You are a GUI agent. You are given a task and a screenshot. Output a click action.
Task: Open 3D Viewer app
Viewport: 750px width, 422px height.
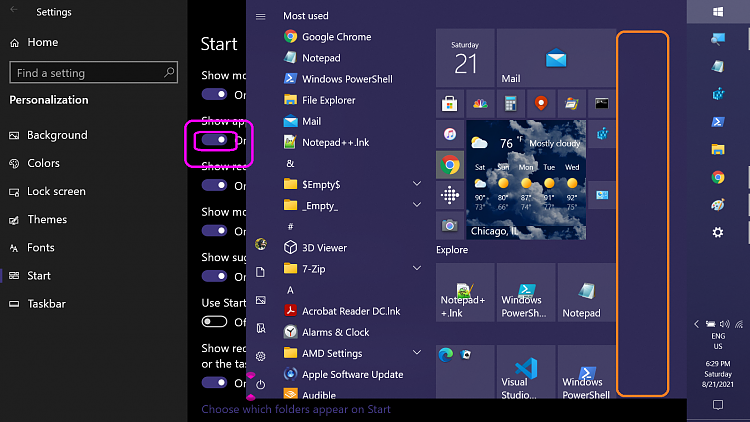315,247
